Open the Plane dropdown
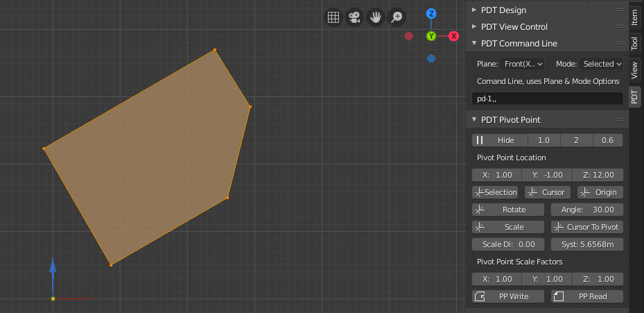Screen dimensions: 644x313 pyautogui.click(x=523, y=64)
